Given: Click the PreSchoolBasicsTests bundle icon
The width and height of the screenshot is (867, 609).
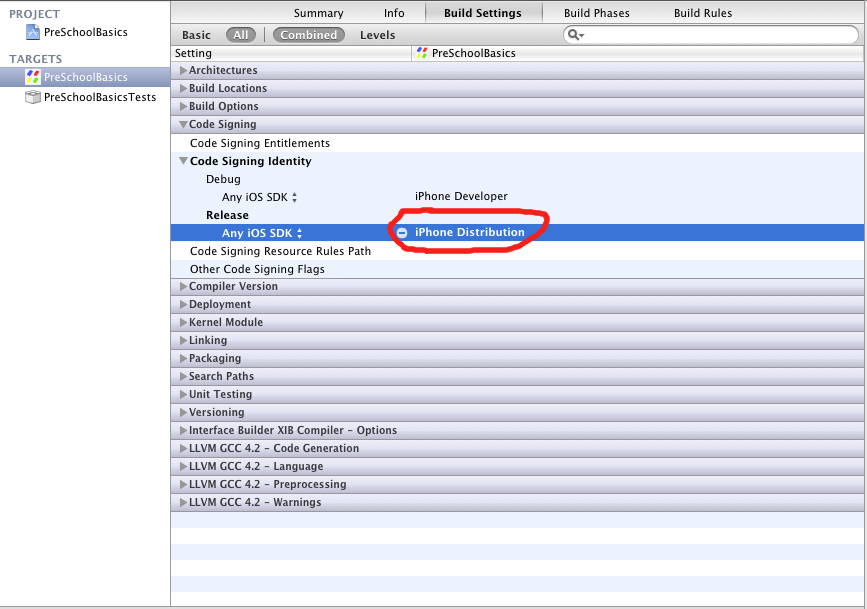Looking at the screenshot, I should 33,97.
